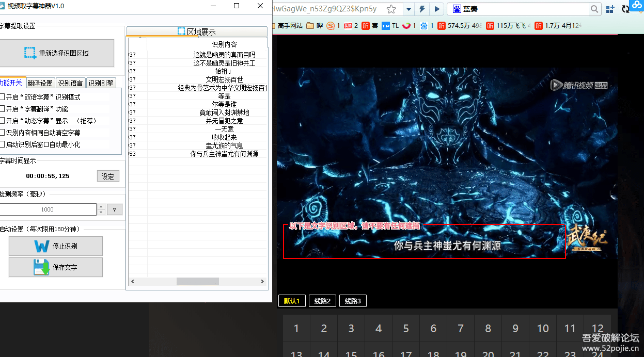This screenshot has height=357, width=644.
Task: Click the lightning bolt icon in browser toolbar
Action: point(422,9)
